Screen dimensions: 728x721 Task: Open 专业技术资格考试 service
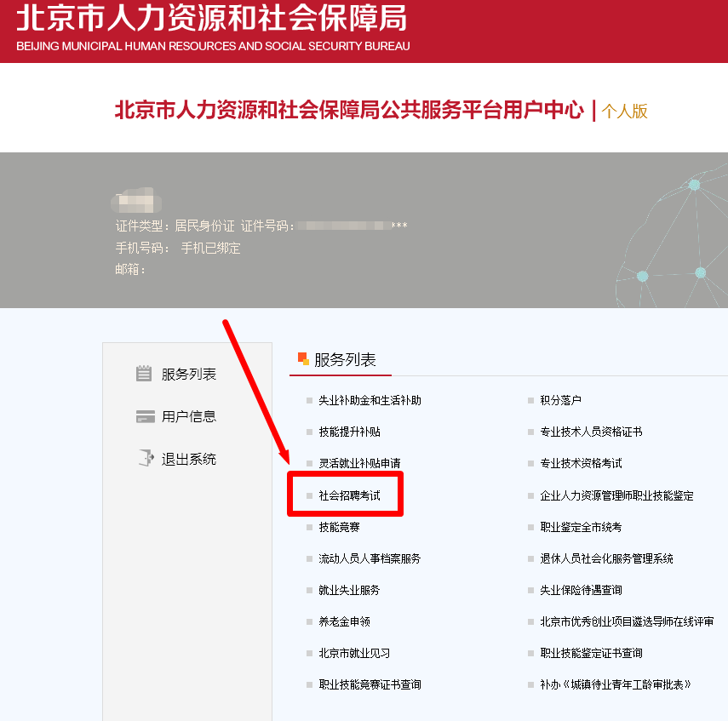click(581, 464)
